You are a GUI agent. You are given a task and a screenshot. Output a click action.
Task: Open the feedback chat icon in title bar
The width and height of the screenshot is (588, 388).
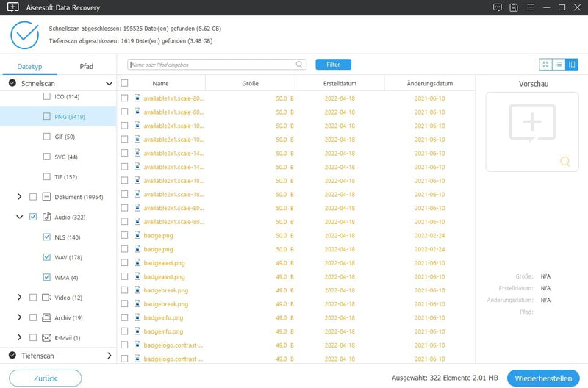pos(498,7)
